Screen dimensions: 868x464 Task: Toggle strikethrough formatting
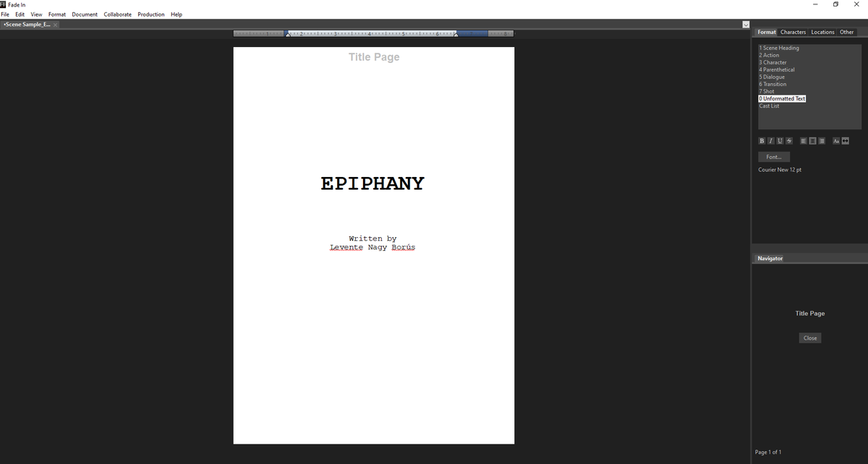pyautogui.click(x=789, y=140)
